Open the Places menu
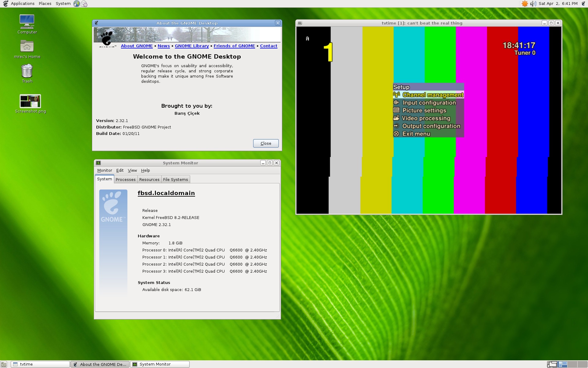The image size is (588, 368). coord(45,4)
